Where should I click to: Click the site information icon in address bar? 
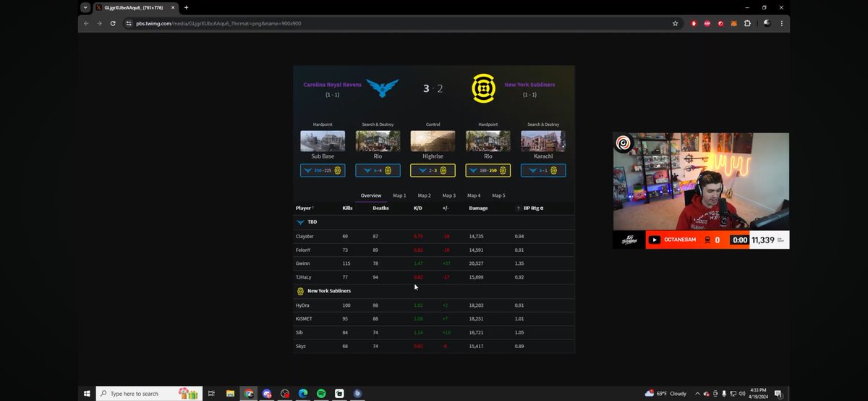pos(129,23)
